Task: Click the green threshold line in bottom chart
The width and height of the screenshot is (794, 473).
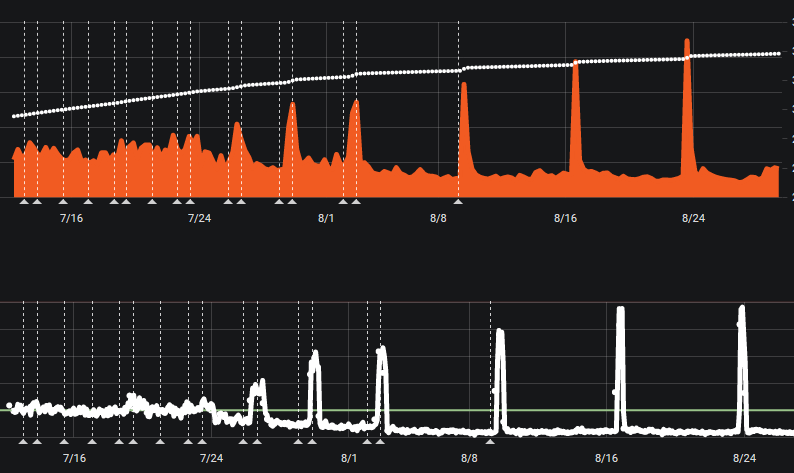Action: [560, 410]
